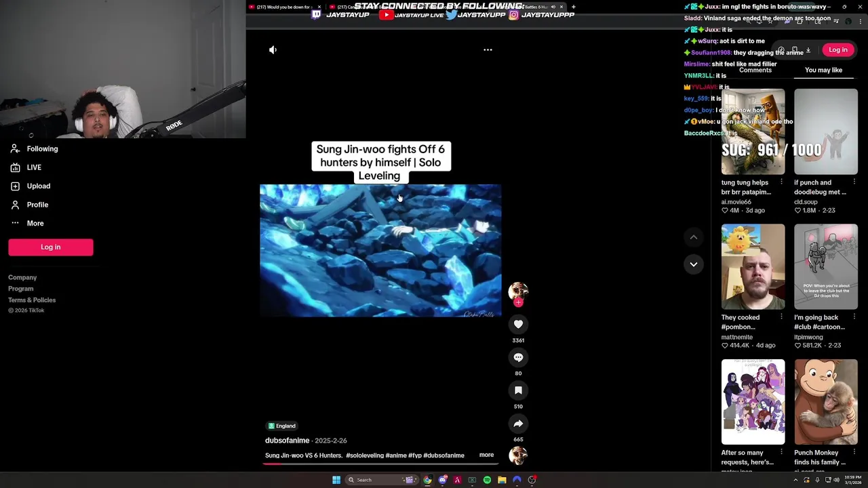The height and width of the screenshot is (488, 868).
Task: Open the Program footer link
Action: coord(20,289)
